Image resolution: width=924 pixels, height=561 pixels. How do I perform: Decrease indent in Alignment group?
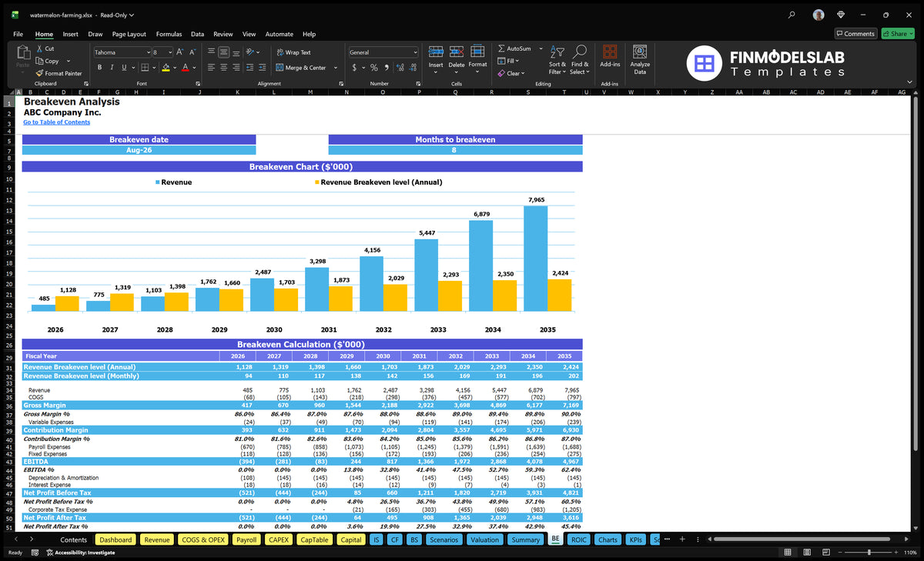[x=250, y=68]
